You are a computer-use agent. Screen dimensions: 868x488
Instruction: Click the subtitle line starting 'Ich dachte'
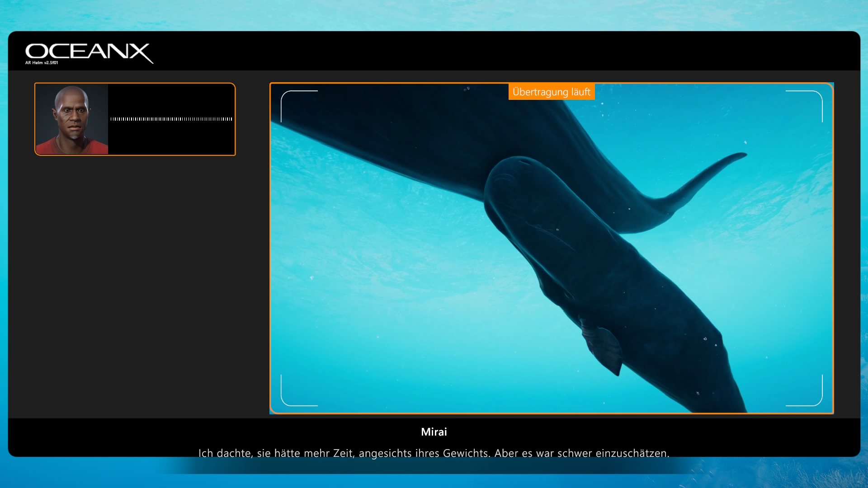pyautogui.click(x=434, y=453)
